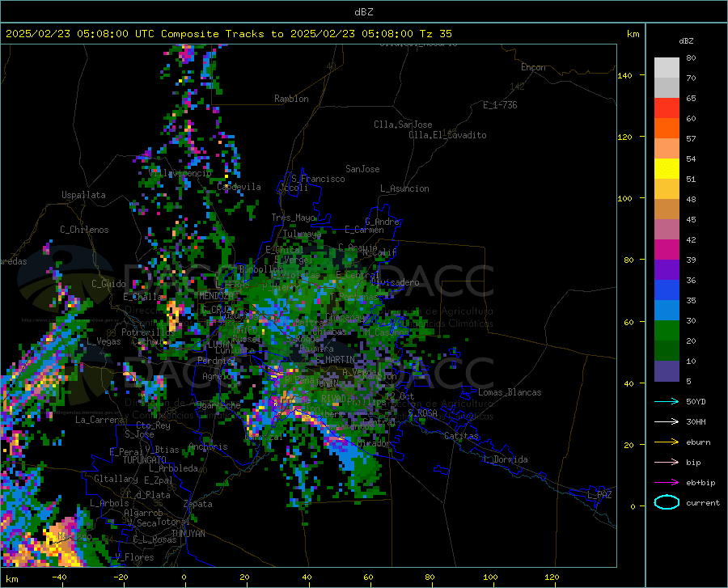This screenshot has height=588, width=728.
Task: Click the 'Gltallary' map label
Action: click(116, 479)
